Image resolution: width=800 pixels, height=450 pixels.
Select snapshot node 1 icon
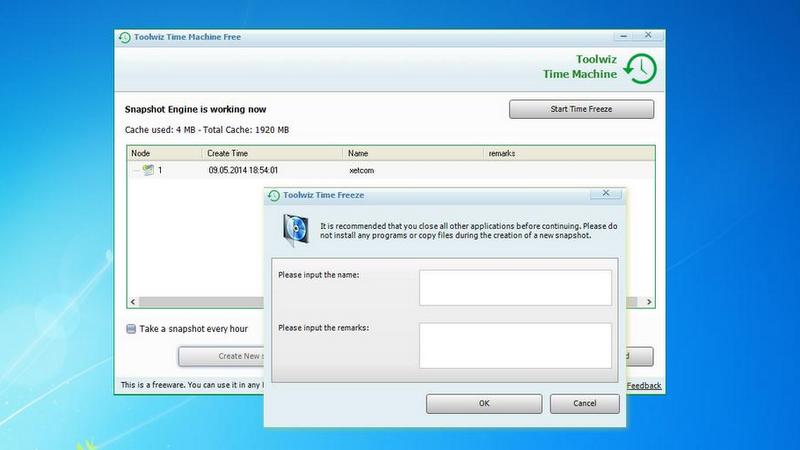148,170
